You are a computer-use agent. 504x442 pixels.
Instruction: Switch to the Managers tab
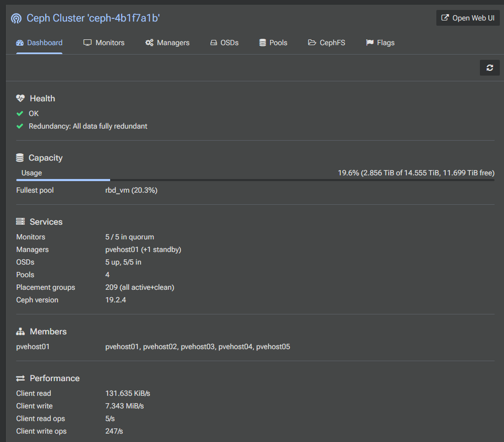coord(167,43)
